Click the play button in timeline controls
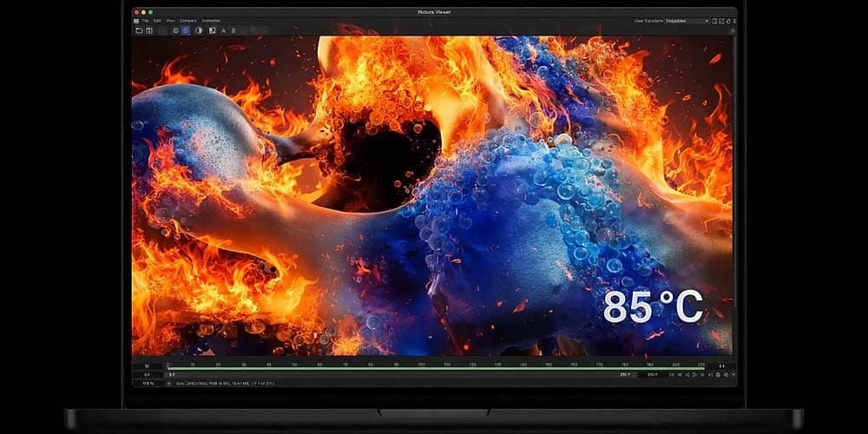The width and height of the screenshot is (868, 434). tap(700, 374)
